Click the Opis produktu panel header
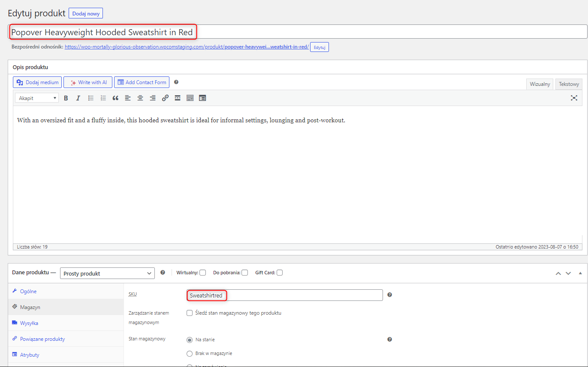Viewport: 588px width, 367px height. [x=298, y=67]
